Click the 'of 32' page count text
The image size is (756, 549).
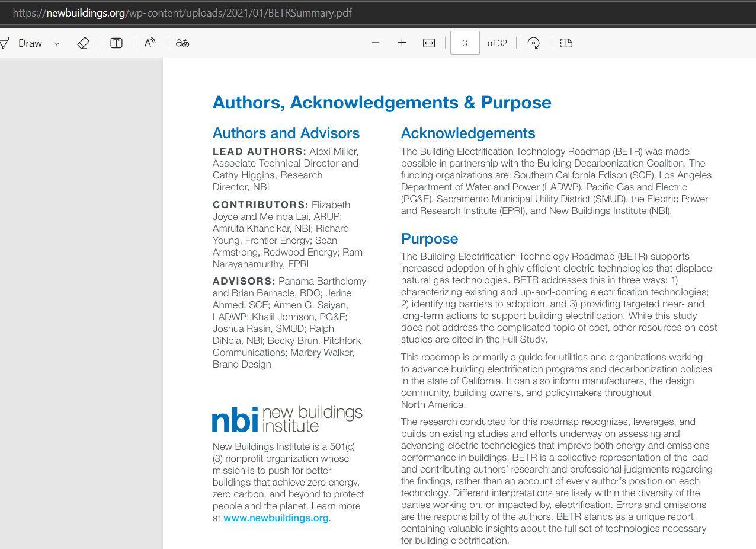pyautogui.click(x=497, y=43)
